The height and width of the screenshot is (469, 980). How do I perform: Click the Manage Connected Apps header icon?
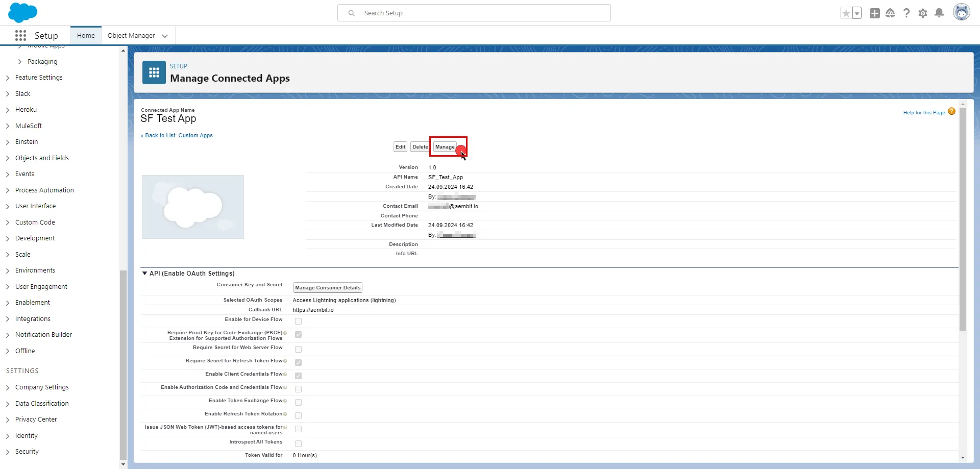[154, 72]
